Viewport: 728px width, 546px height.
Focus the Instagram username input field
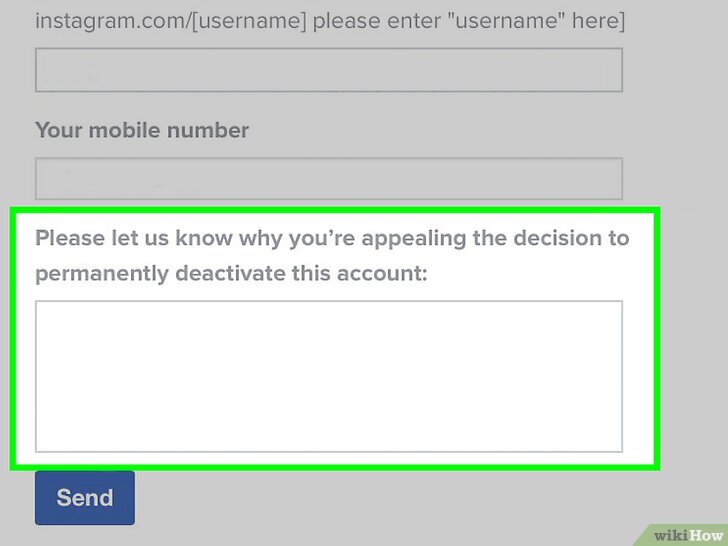[329, 70]
